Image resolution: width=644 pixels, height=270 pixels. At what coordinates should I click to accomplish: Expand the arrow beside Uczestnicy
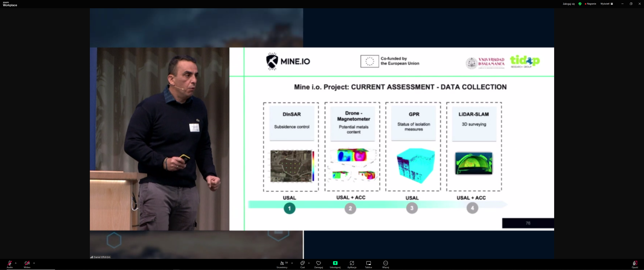point(292,263)
